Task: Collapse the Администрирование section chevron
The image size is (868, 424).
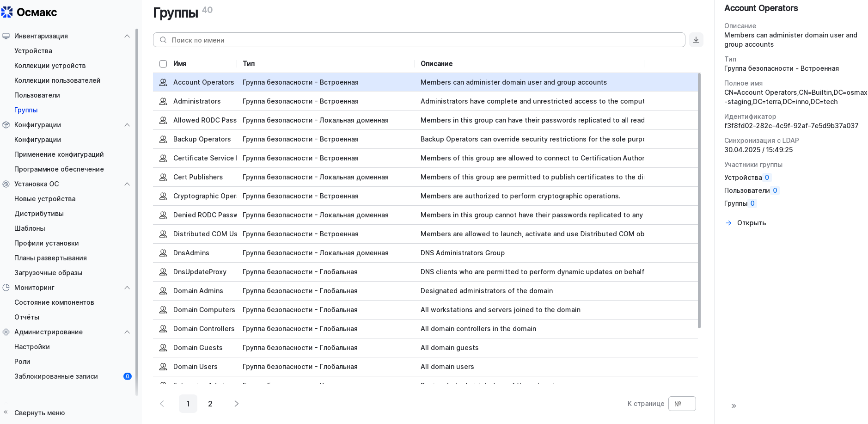Action: tap(127, 332)
